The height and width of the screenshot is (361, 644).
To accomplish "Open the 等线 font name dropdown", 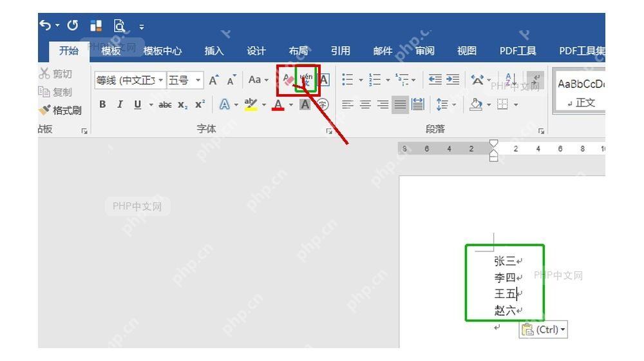I will coord(161,80).
